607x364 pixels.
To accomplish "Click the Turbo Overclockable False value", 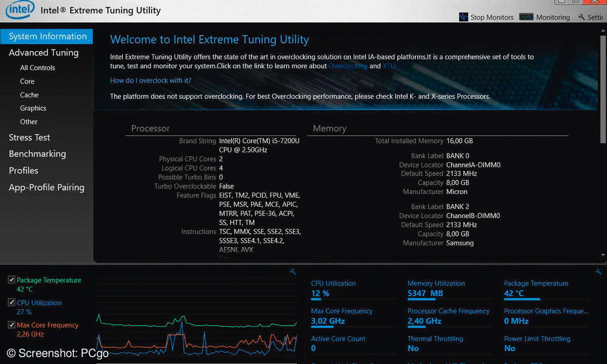I will pos(226,187).
